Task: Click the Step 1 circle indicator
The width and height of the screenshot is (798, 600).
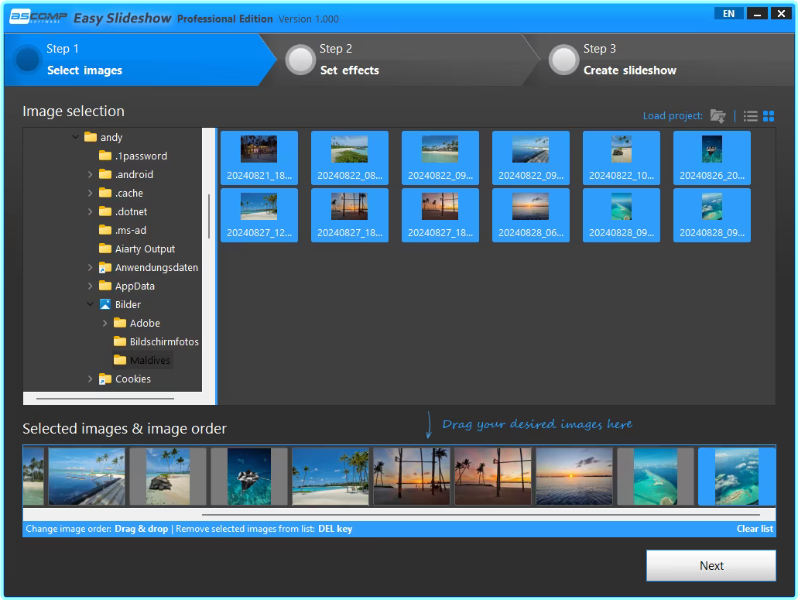Action: coord(27,60)
